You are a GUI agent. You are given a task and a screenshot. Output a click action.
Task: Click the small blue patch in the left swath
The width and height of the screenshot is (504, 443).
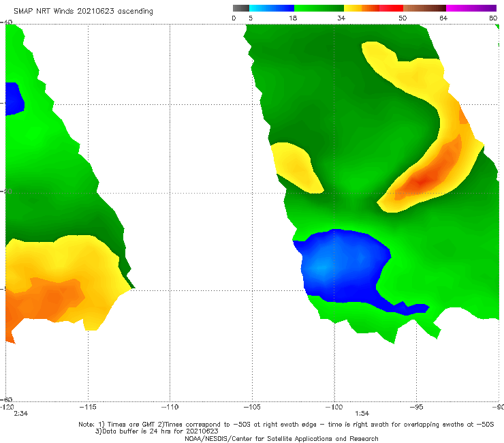coord(14,99)
